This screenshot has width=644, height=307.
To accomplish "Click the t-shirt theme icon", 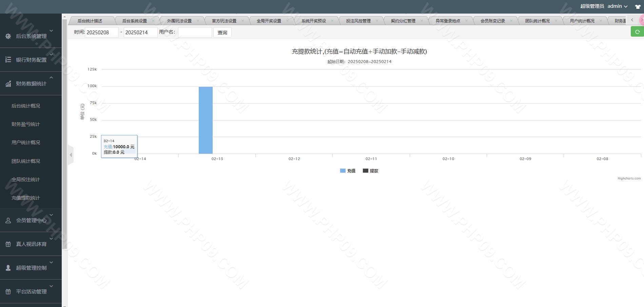I will coord(638,6).
